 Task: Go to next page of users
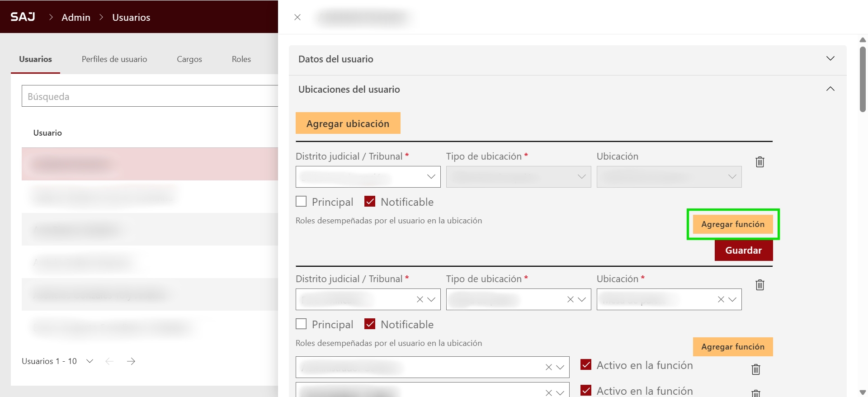coord(131,361)
